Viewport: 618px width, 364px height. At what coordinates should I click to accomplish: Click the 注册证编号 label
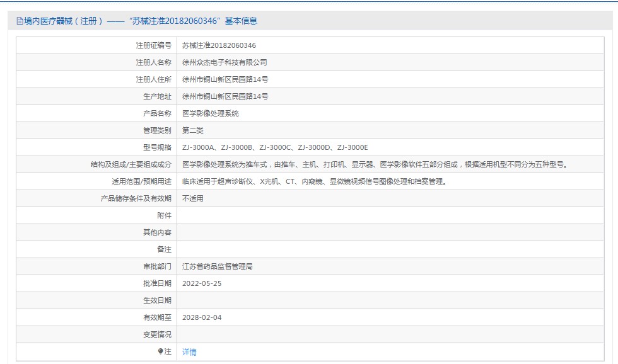point(154,45)
